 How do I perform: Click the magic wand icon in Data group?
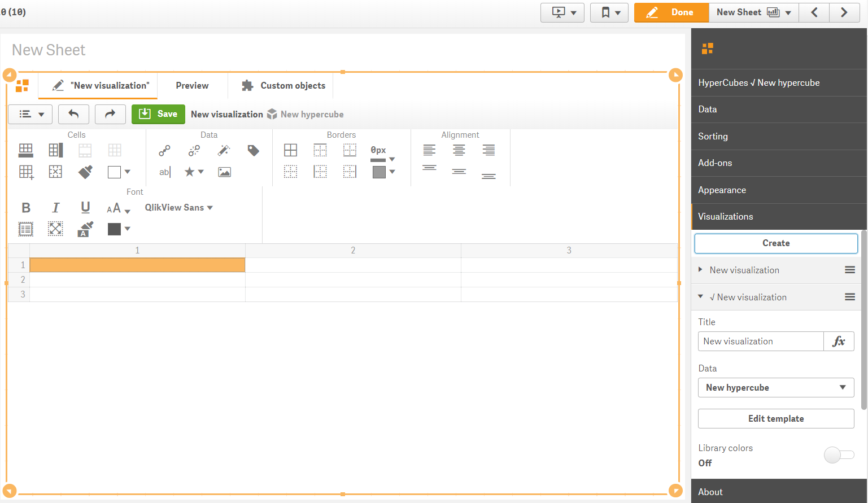pyautogui.click(x=224, y=150)
